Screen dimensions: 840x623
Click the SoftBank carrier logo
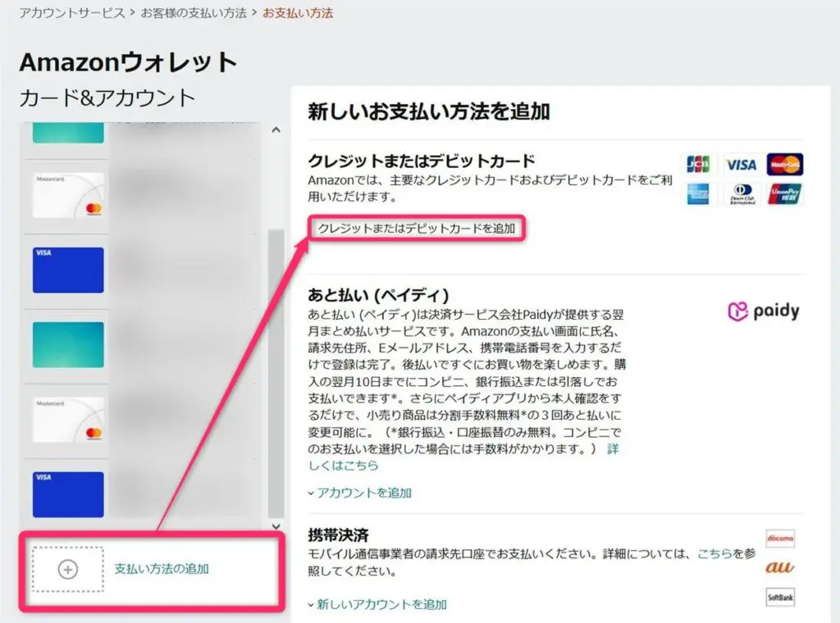click(x=780, y=597)
